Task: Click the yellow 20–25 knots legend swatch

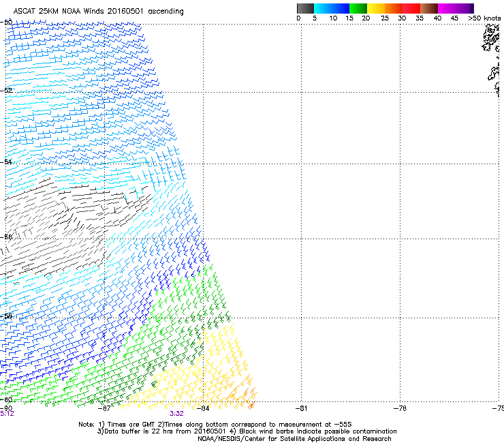Action: (x=376, y=8)
